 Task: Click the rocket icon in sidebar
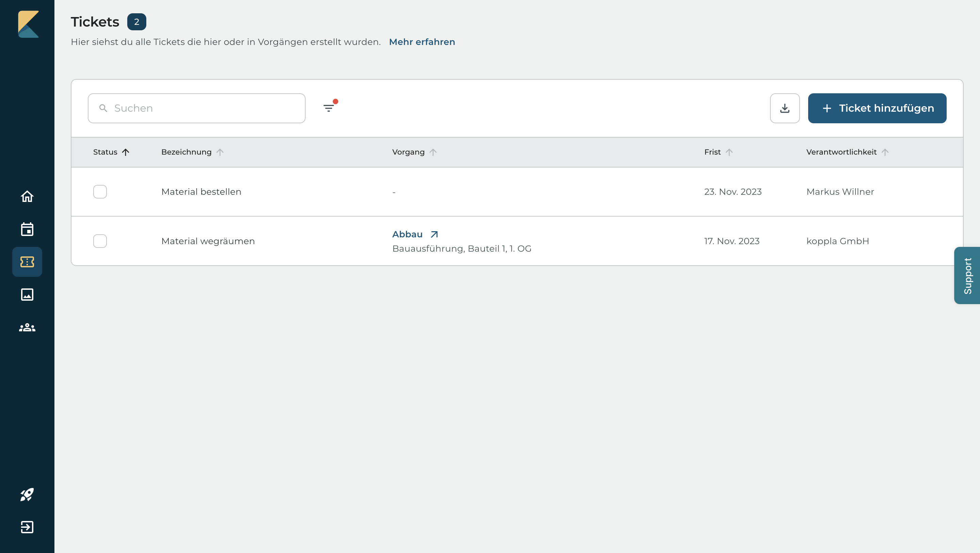[x=27, y=494]
